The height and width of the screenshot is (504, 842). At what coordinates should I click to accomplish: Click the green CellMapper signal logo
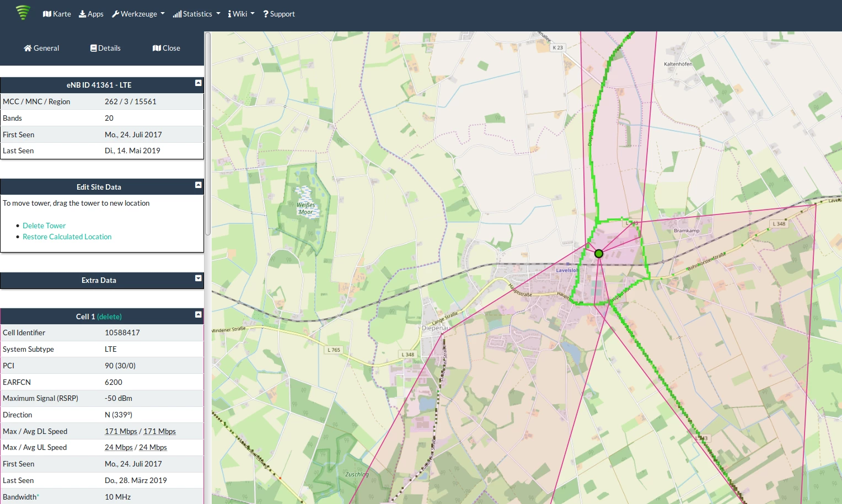[23, 12]
